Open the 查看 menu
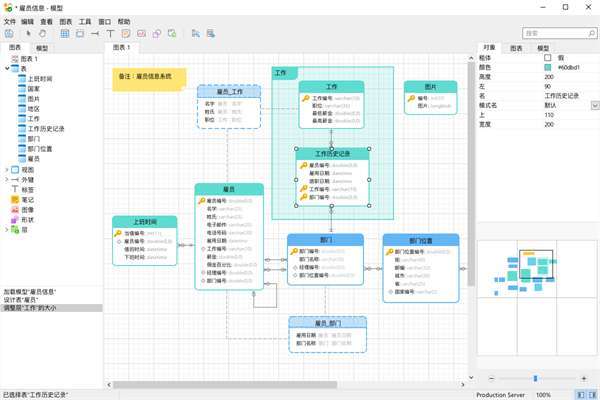This screenshot has width=600, height=400. coord(47,22)
